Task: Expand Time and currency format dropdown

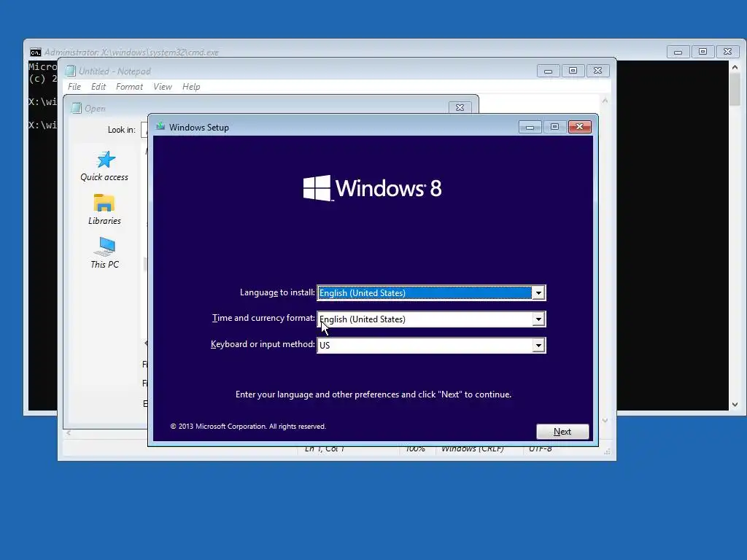Action: point(538,319)
